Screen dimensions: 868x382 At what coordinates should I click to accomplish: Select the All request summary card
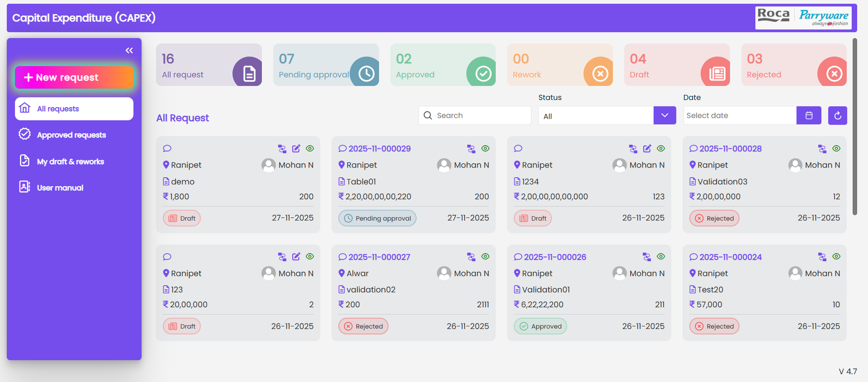(x=209, y=65)
